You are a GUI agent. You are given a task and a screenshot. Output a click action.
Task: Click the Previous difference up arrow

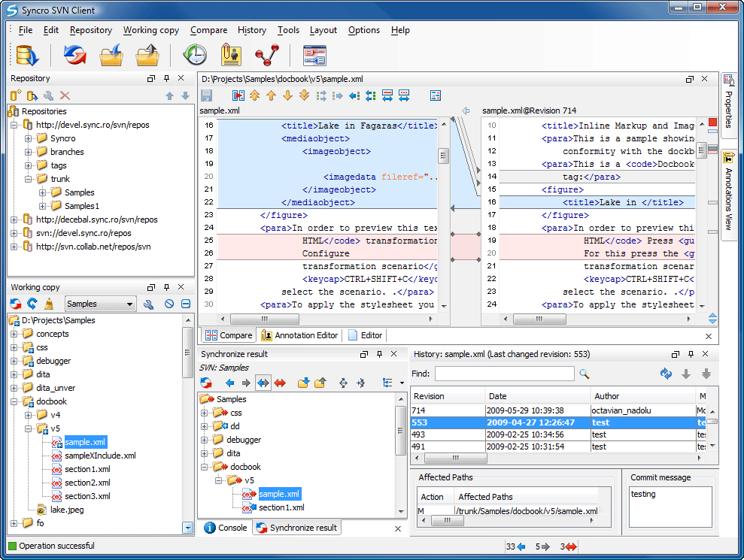[271, 95]
